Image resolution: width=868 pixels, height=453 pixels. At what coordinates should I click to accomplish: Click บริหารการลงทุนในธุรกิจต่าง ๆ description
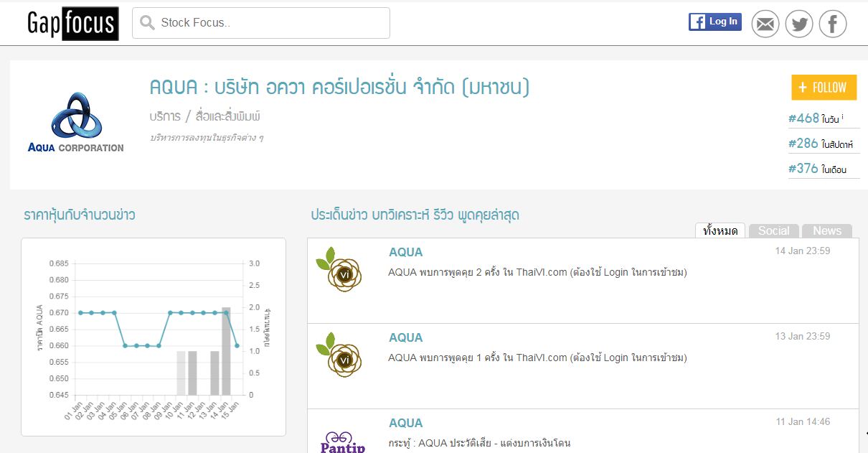point(206,137)
